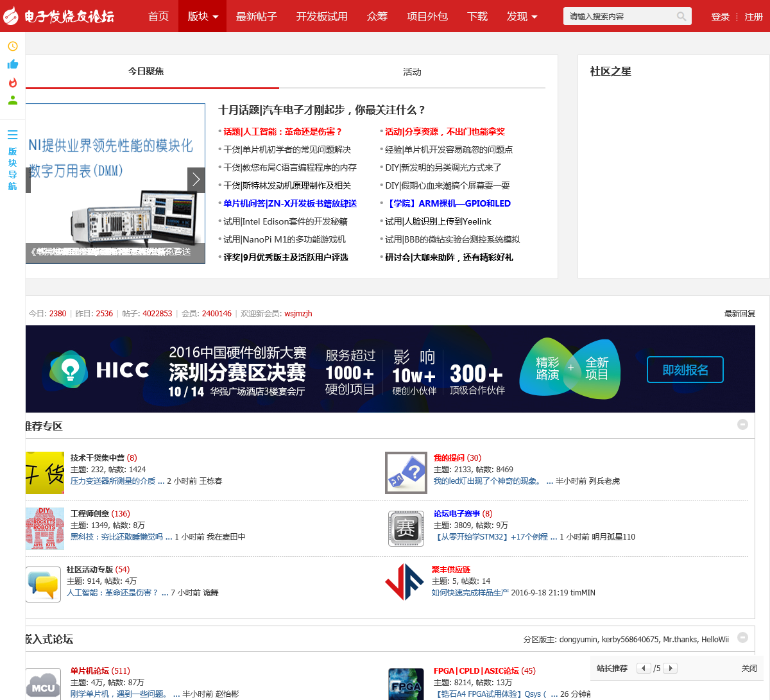Open 话题|人工智能：革命还是伤害？ link

click(283, 132)
